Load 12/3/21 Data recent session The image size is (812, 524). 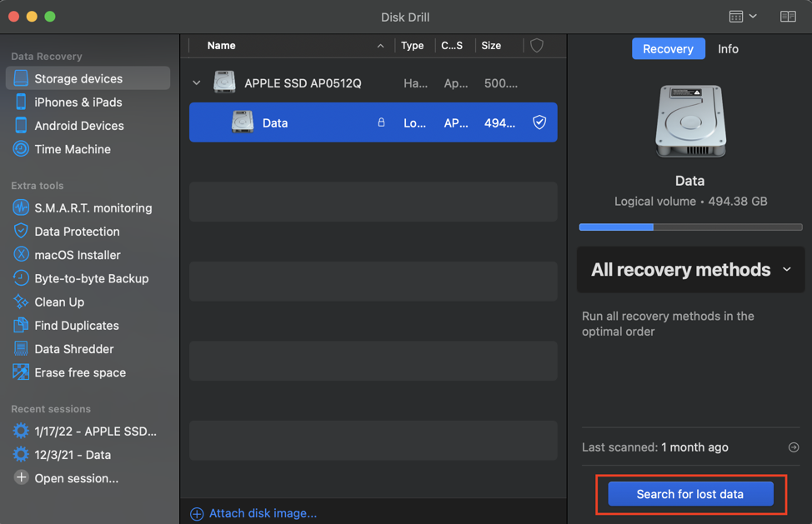(72, 455)
